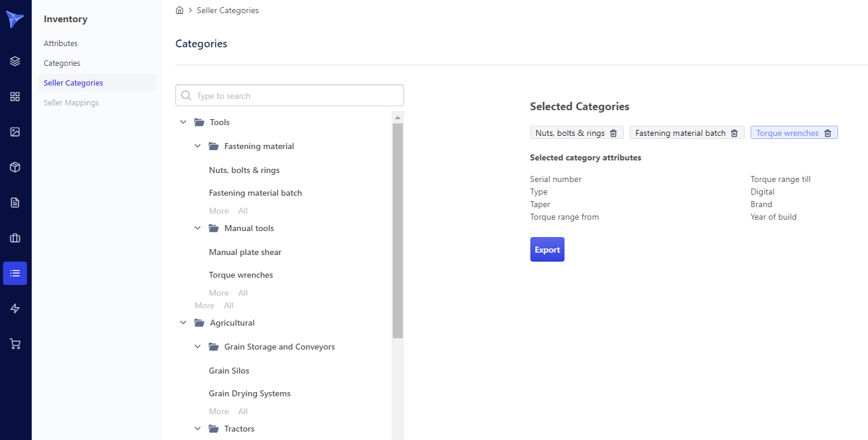
Task: Select the Grain Silos category
Action: click(229, 371)
